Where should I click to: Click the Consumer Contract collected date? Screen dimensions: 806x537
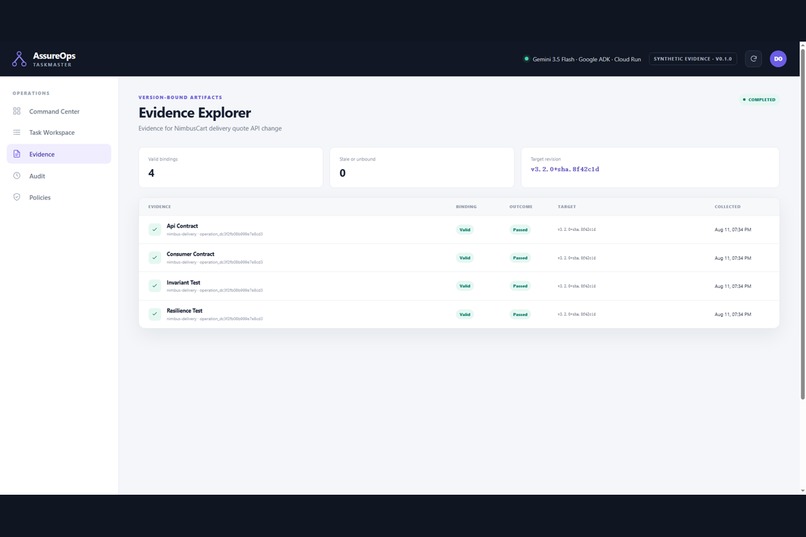[x=732, y=258]
